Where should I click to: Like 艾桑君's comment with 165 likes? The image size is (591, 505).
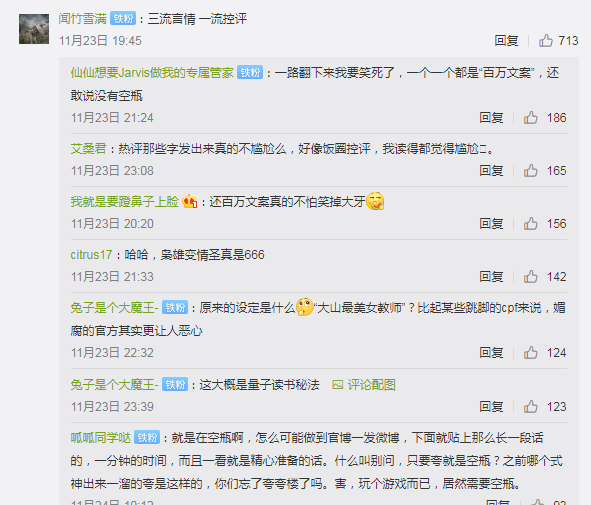click(530, 170)
